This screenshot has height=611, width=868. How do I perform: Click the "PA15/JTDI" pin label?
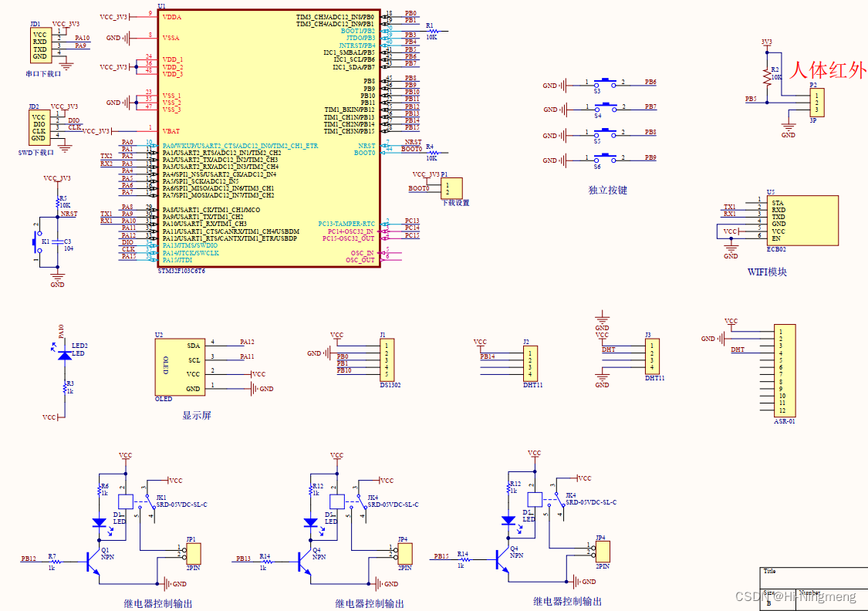(177, 259)
